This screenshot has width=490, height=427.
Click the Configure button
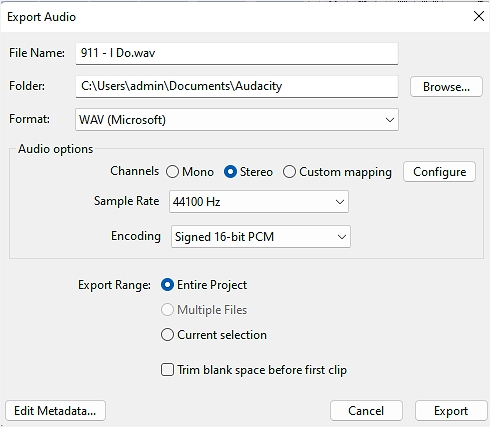(439, 172)
